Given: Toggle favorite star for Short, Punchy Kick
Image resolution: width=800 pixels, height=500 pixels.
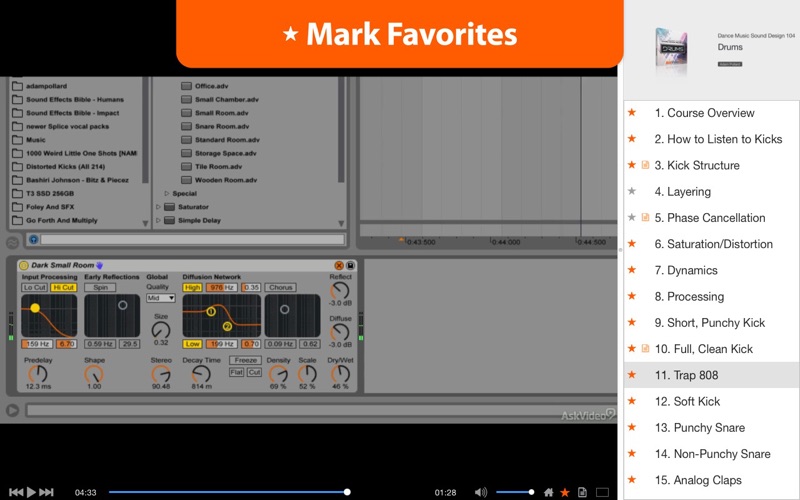Looking at the screenshot, I should [632, 322].
